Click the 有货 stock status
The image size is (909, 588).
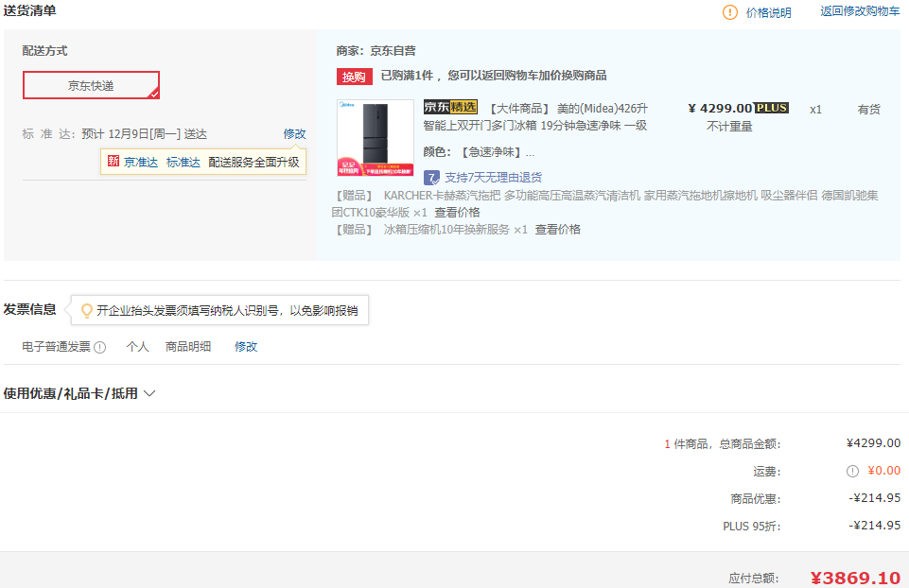(868, 110)
